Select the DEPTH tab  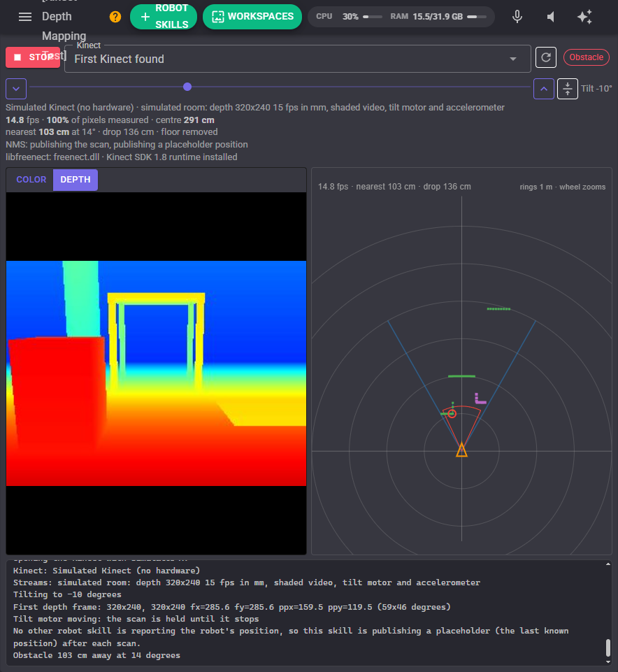tap(76, 180)
